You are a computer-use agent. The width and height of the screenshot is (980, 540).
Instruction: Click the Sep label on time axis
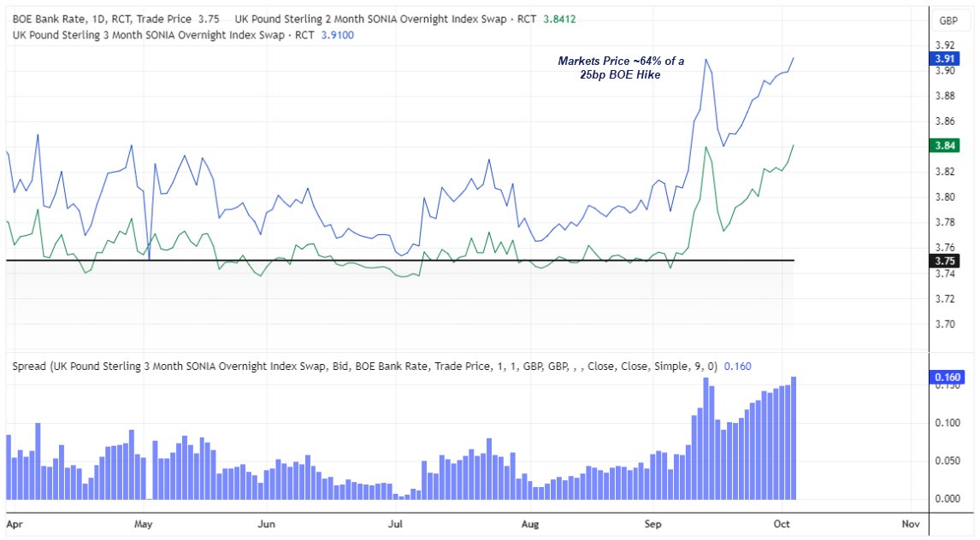coord(653,524)
